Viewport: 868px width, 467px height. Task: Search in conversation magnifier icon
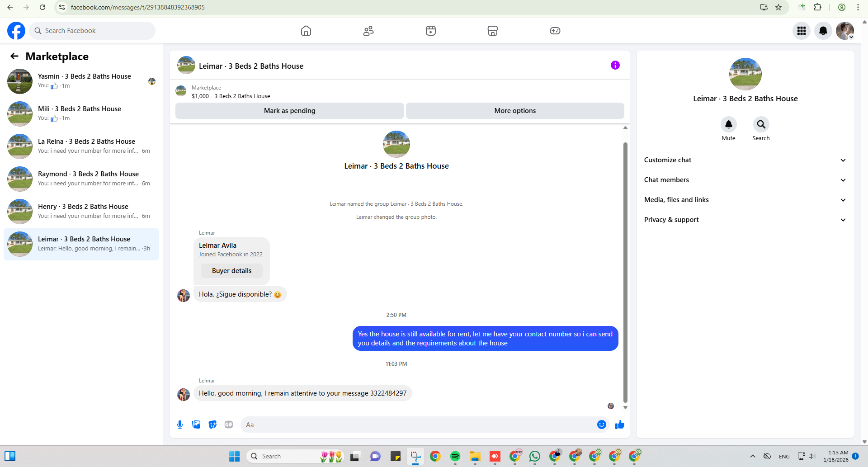pyautogui.click(x=761, y=124)
